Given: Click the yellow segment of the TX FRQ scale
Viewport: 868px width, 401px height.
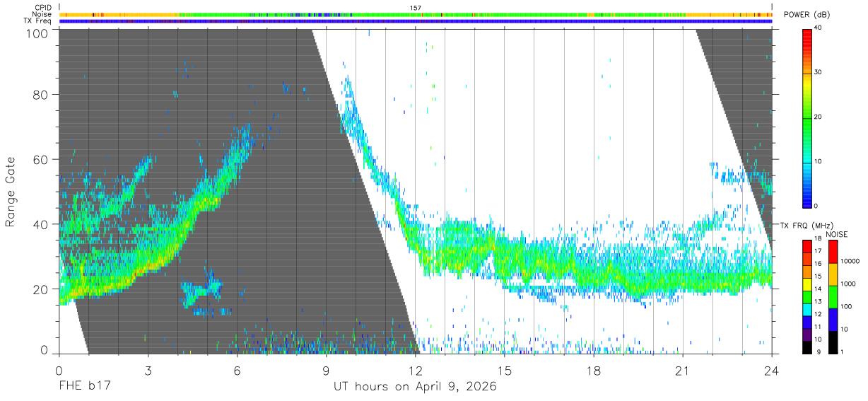Looking at the screenshot, I should (807, 284).
